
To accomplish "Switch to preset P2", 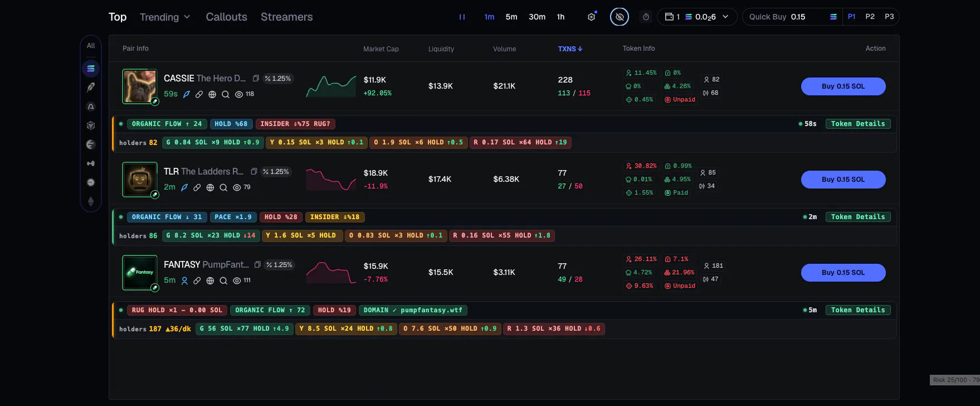I will pos(870,17).
